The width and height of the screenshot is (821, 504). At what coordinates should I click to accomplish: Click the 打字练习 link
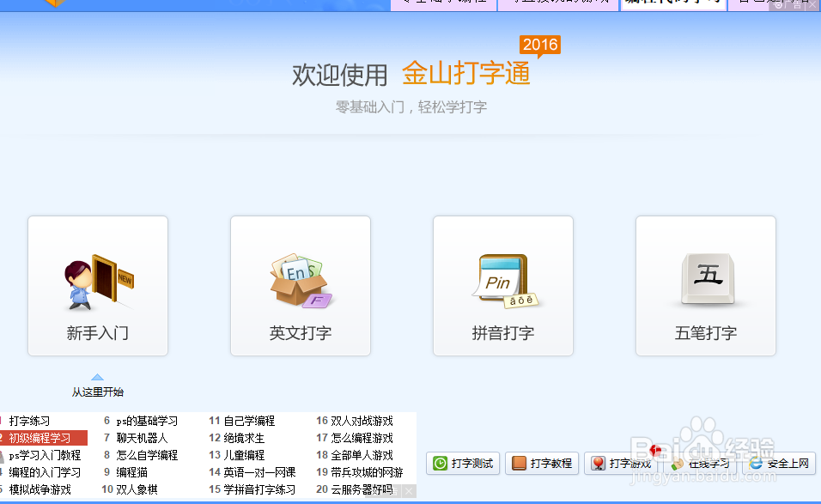(29, 421)
